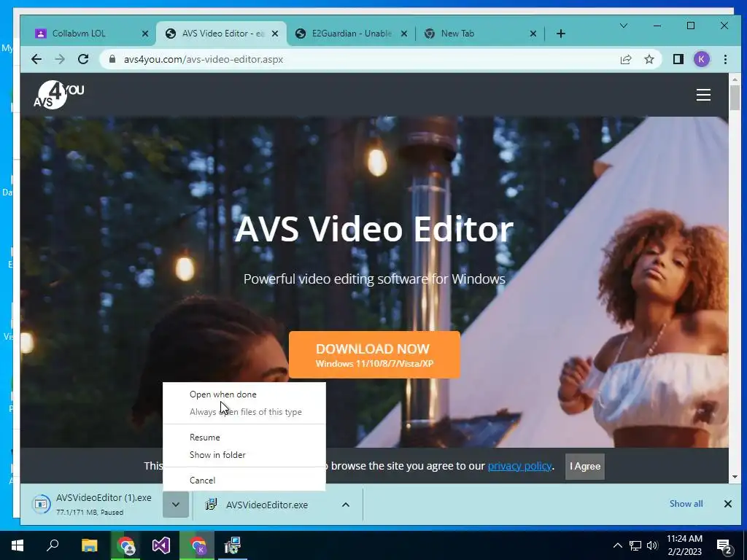
Task: Open taskbar search icon
Action: point(53,545)
